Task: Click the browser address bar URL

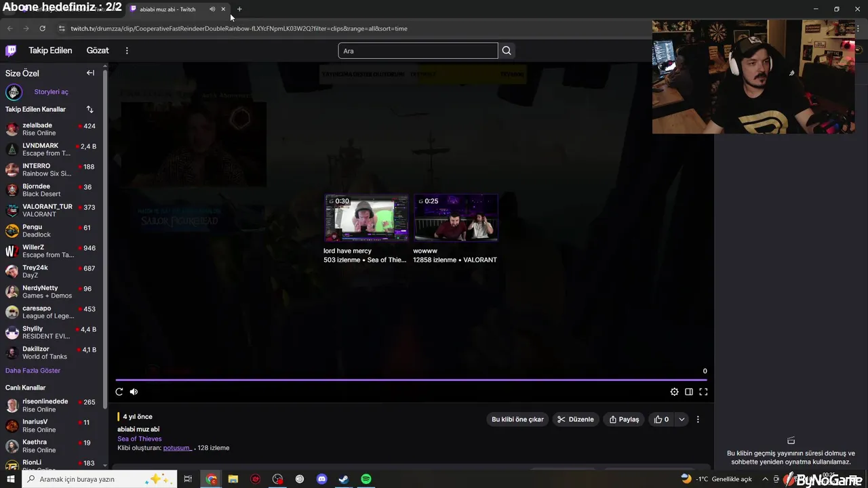Action: coord(239,28)
